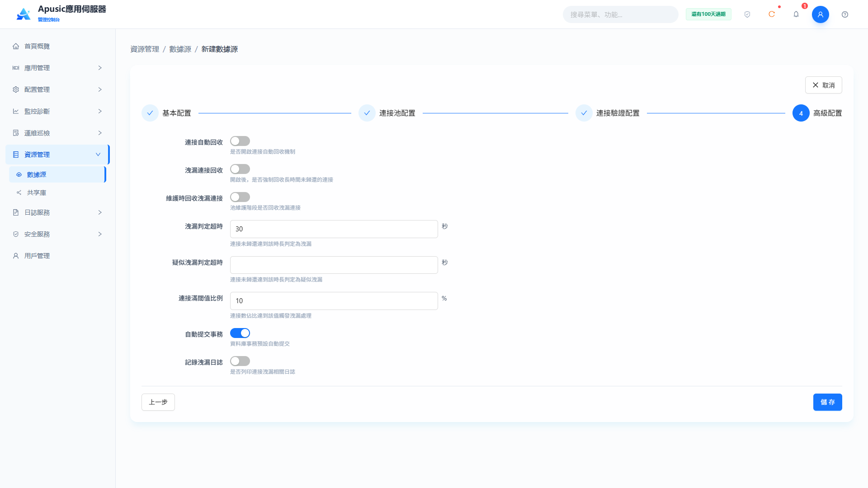Click the 用戶管理 person icon
868x488 pixels.
click(x=16, y=256)
